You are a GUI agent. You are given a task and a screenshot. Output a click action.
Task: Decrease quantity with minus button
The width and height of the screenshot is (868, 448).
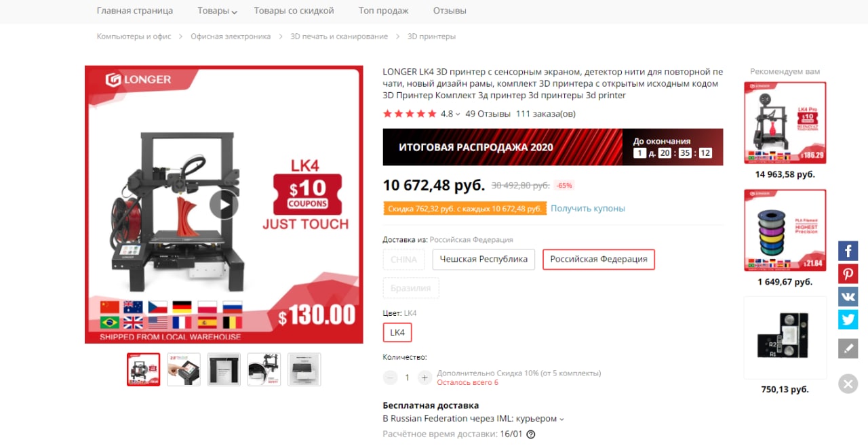(x=390, y=378)
